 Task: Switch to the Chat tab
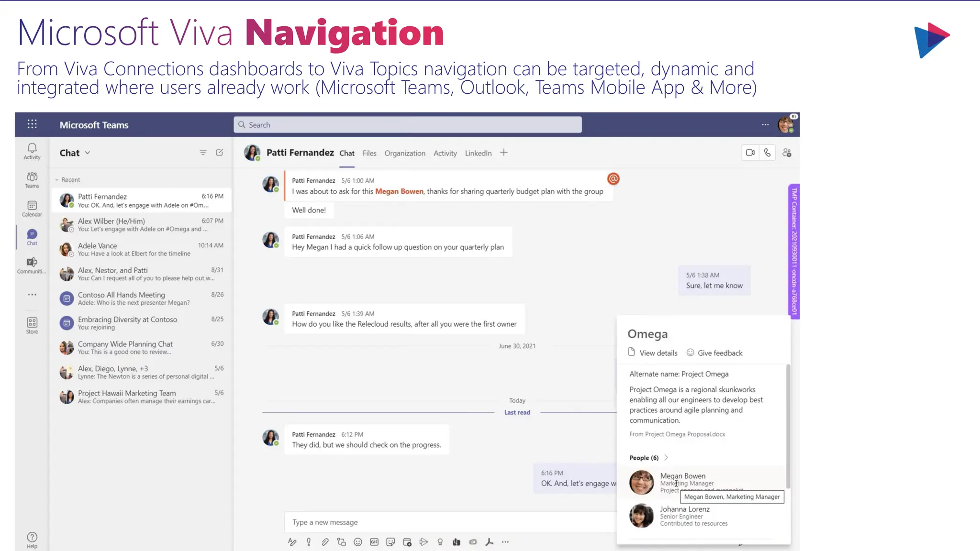click(x=347, y=153)
